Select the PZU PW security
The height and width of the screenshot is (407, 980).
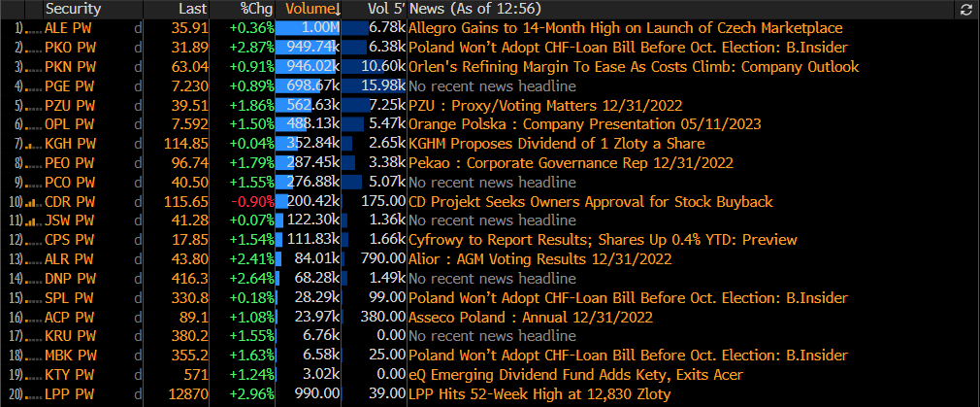point(71,105)
